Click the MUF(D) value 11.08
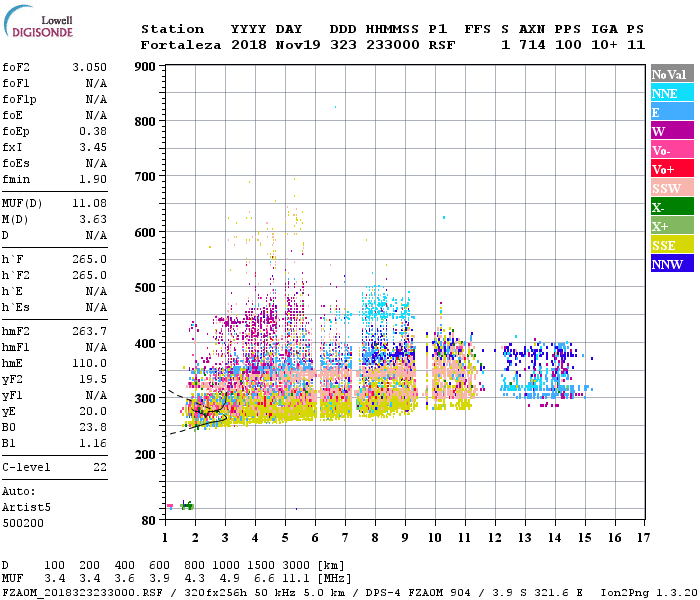This screenshot has width=700, height=600. (x=89, y=203)
